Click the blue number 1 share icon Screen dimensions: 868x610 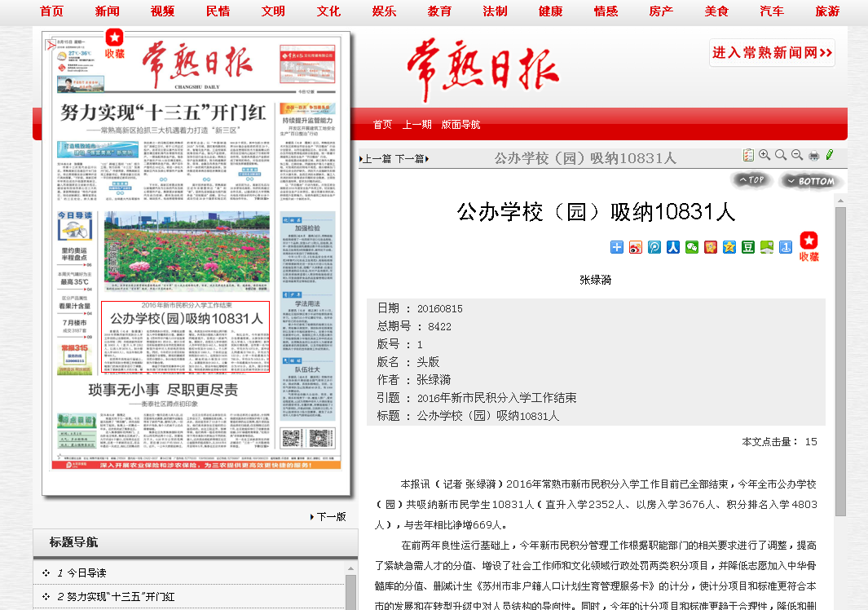786,247
